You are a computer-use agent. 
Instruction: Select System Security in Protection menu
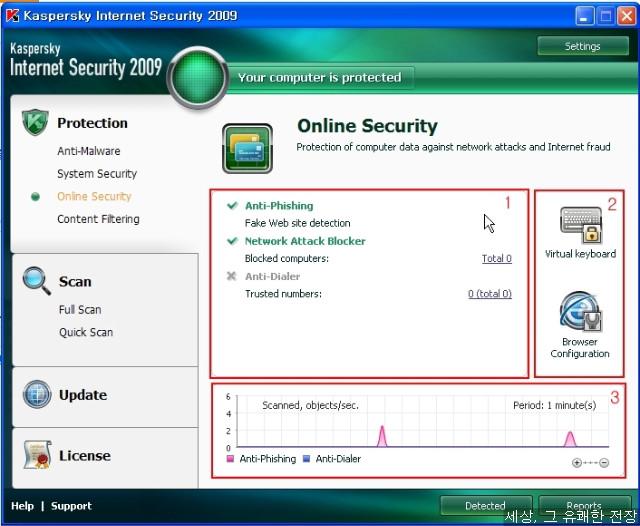point(97,173)
